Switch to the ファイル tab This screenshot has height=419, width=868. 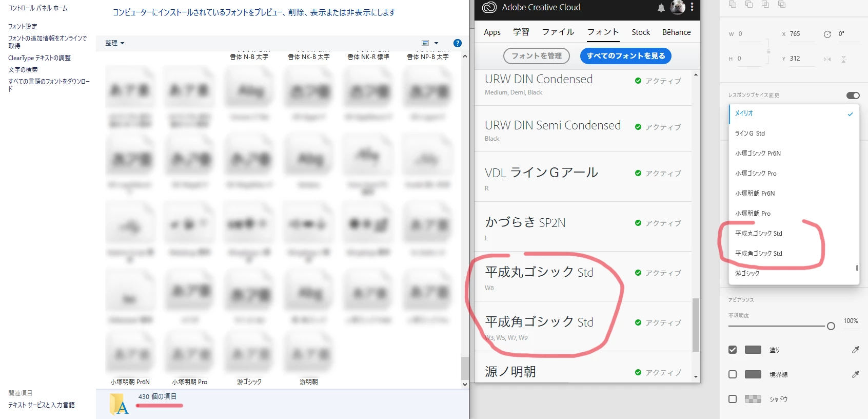[x=558, y=32]
